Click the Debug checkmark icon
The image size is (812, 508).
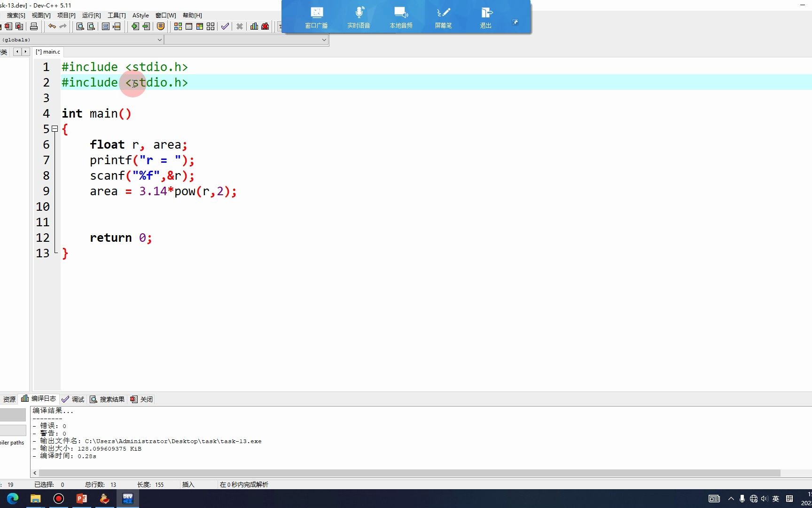(225, 26)
